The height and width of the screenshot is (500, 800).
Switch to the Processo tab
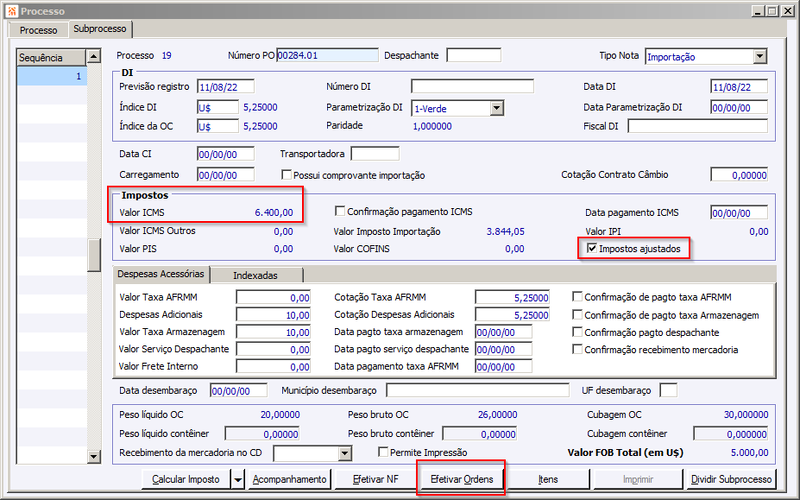click(x=38, y=30)
